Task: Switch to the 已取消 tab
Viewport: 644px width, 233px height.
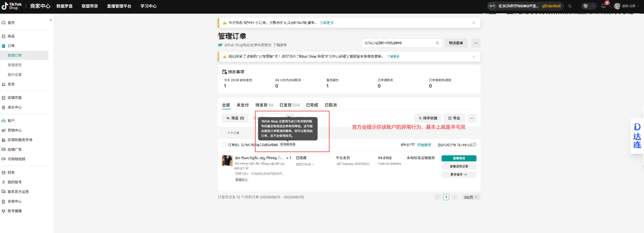Action: (331, 105)
